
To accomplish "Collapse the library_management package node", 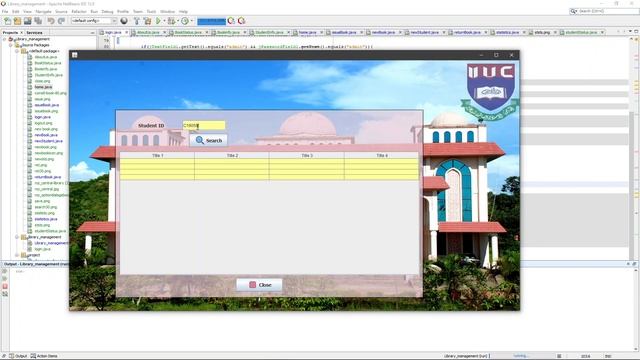I will [17, 237].
